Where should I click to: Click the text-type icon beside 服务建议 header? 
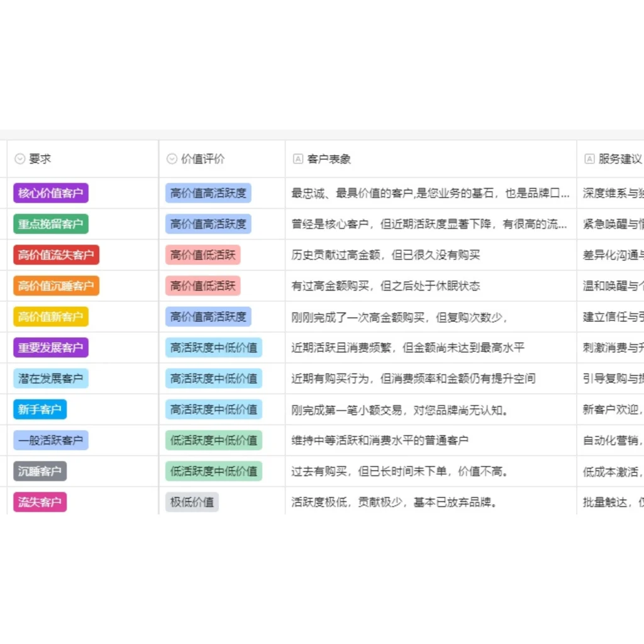pyautogui.click(x=589, y=159)
